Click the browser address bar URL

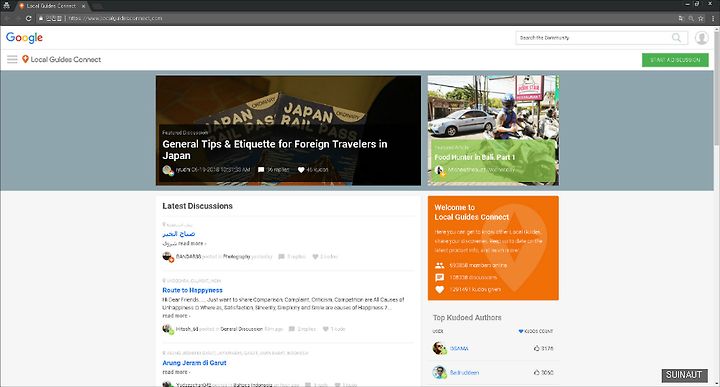115,18
